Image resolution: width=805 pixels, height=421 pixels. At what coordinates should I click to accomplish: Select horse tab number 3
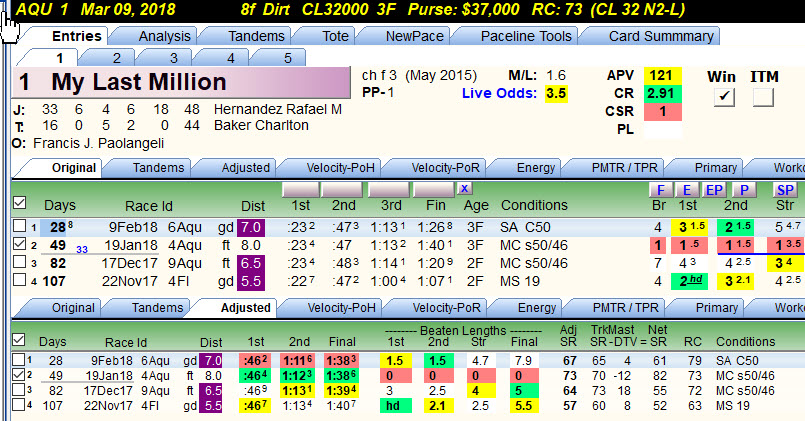coord(174,58)
